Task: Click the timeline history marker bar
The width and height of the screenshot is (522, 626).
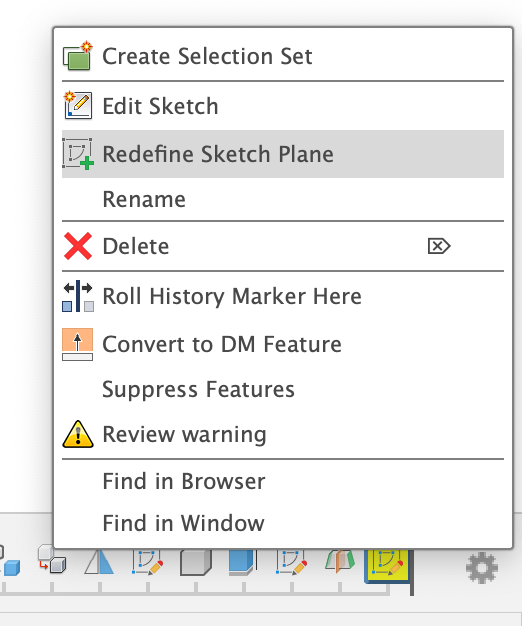Action: click(412, 572)
